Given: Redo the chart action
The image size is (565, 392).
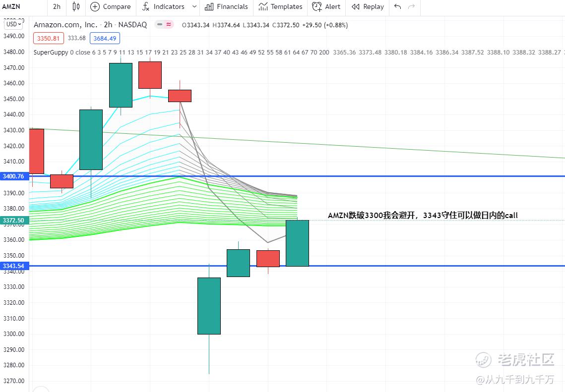Looking at the screenshot, I should 412,6.
